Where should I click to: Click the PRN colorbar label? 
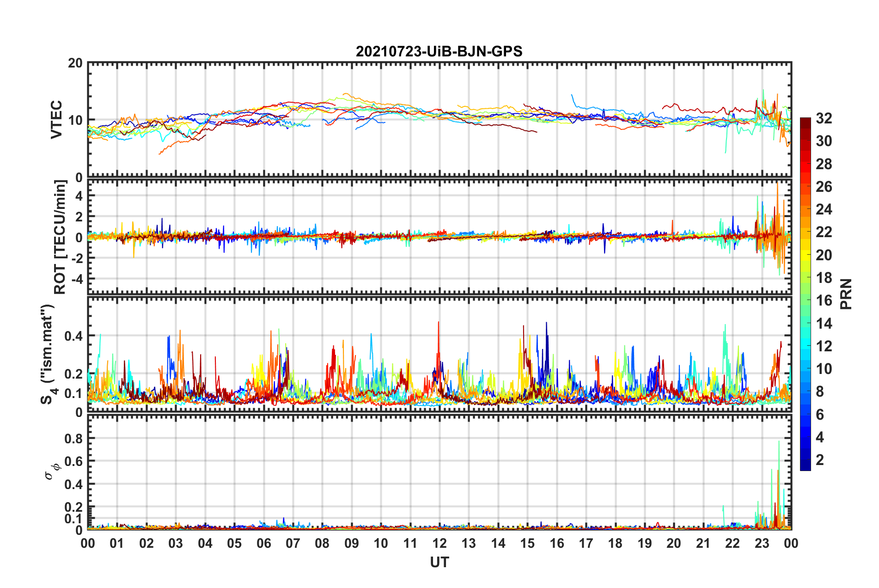846,294
